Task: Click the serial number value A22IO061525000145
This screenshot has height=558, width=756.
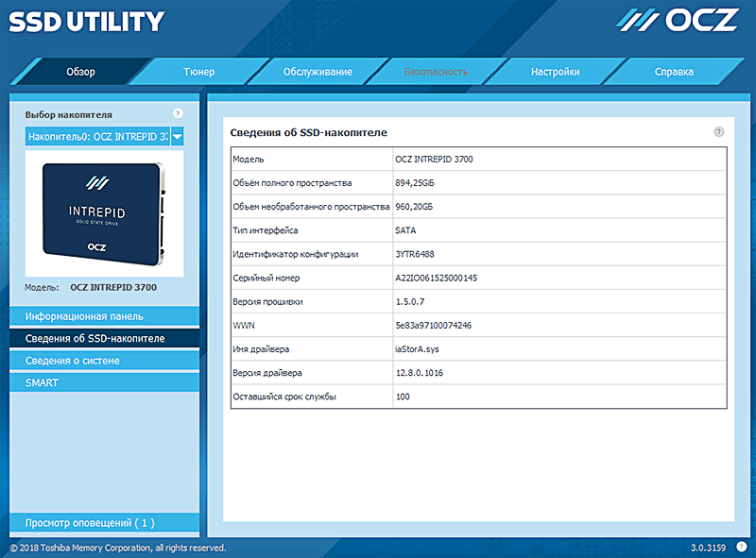Action: pyautogui.click(x=436, y=278)
